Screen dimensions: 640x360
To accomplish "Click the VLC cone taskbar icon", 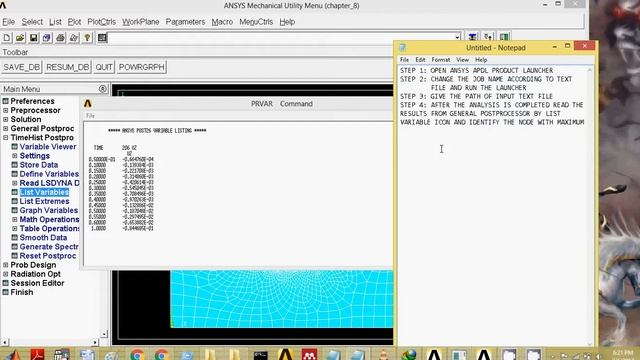I will 383,354.
